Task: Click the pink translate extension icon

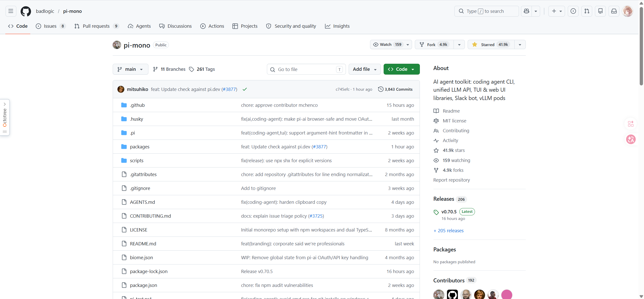Action: (x=631, y=139)
